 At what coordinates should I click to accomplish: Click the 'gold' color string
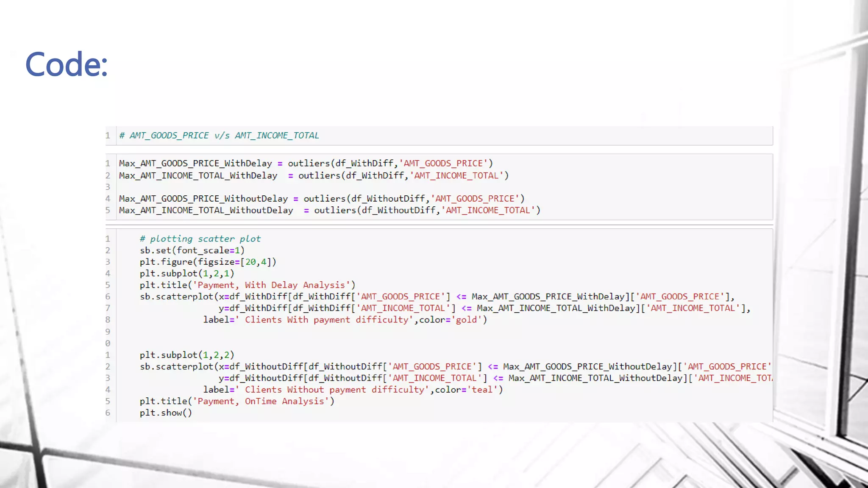pyautogui.click(x=466, y=320)
